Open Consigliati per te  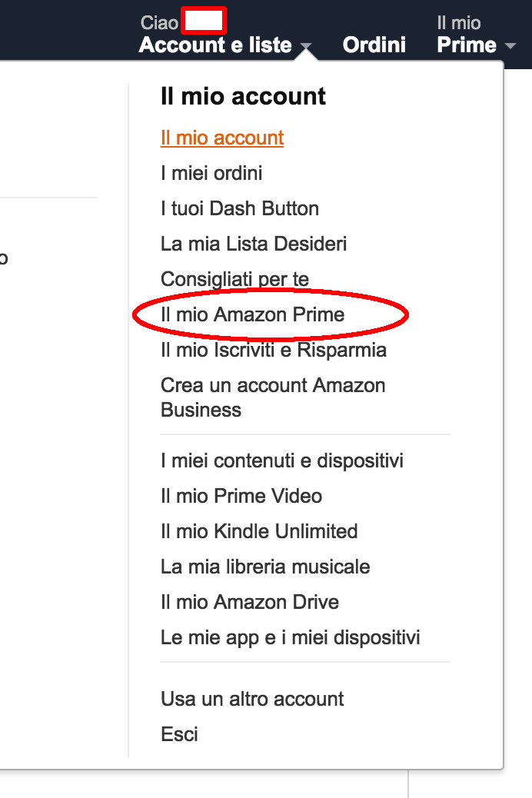(234, 279)
